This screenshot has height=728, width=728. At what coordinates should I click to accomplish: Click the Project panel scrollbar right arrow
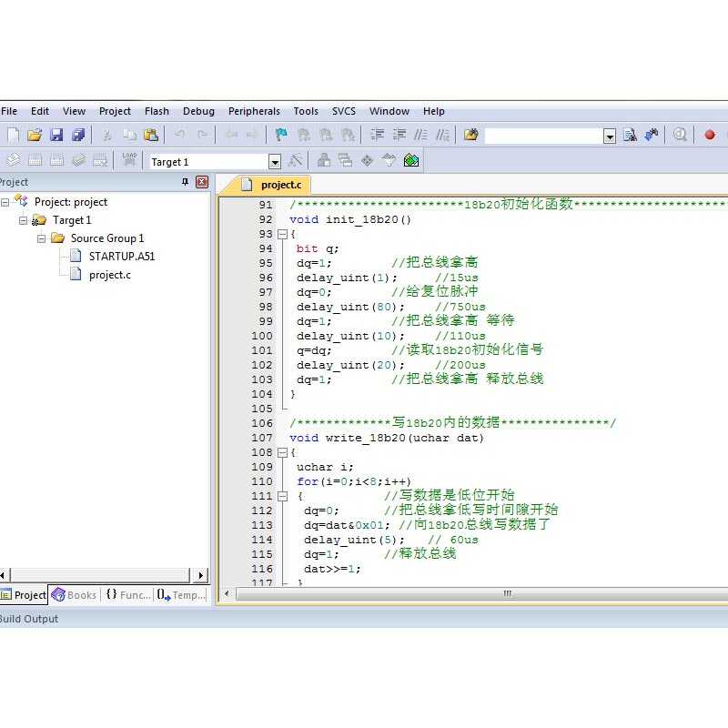click(x=200, y=575)
